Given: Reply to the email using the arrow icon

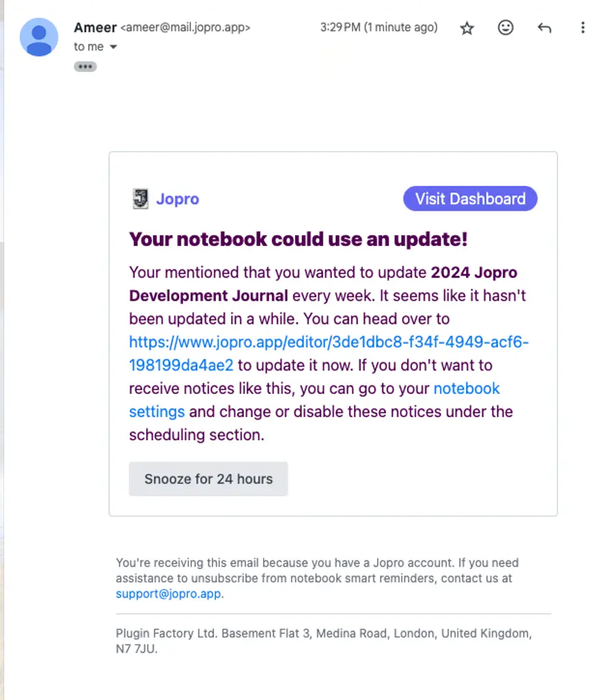Looking at the screenshot, I should tap(545, 28).
